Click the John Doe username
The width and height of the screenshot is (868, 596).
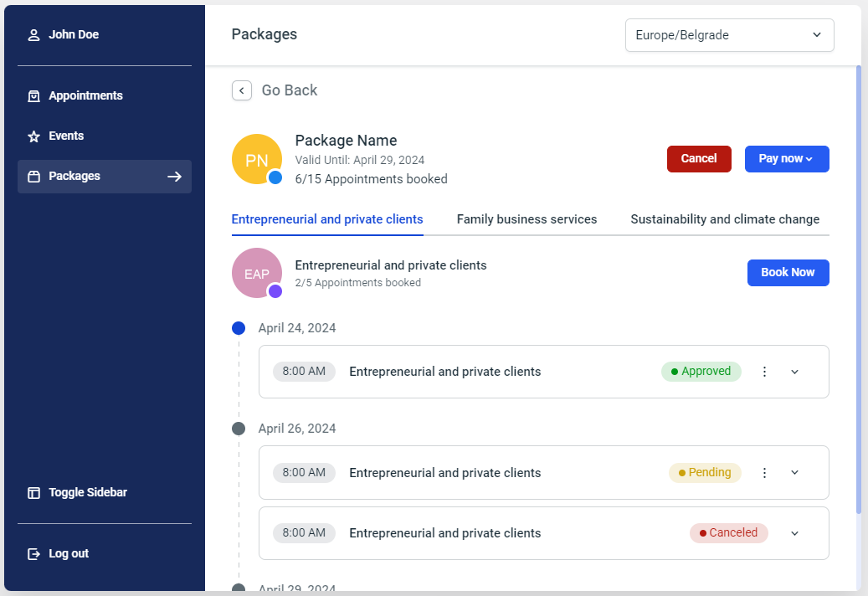[x=74, y=35]
